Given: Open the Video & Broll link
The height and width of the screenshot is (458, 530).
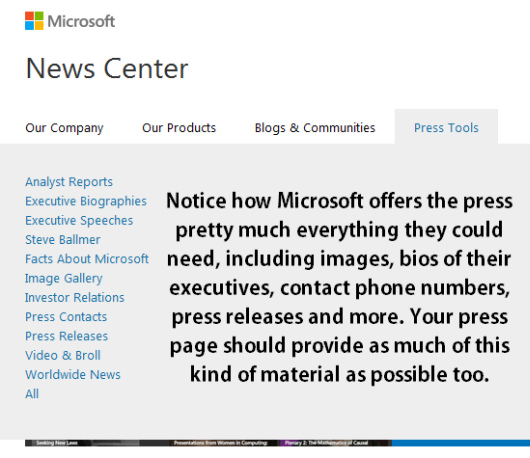Looking at the screenshot, I should tap(63, 355).
